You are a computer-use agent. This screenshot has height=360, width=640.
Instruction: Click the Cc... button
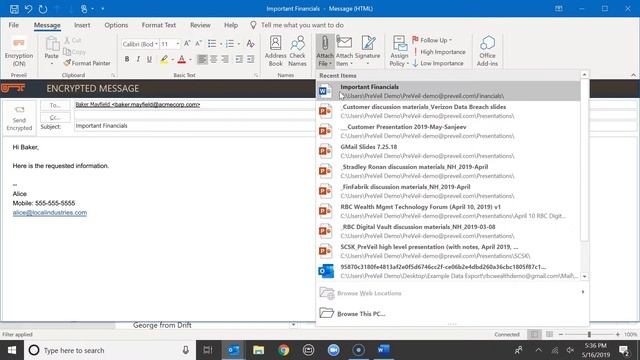tap(55, 117)
